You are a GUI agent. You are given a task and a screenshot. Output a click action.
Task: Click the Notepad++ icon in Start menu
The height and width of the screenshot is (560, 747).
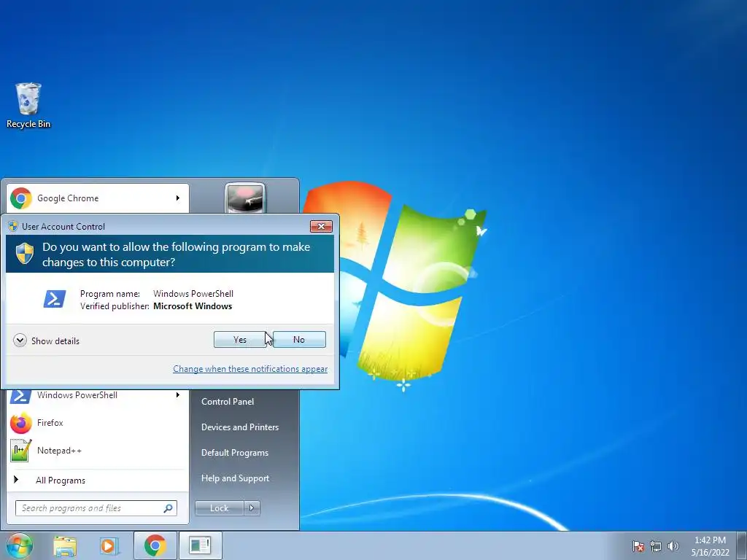21,451
